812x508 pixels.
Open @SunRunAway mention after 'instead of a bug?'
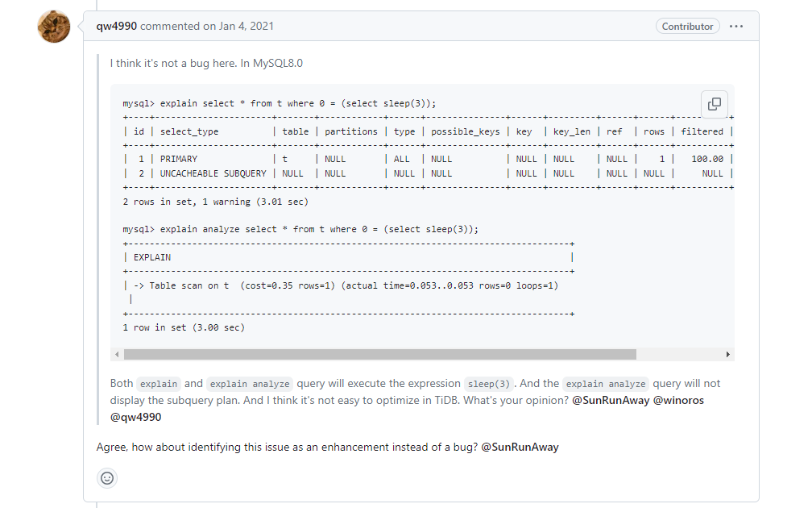tap(520, 447)
